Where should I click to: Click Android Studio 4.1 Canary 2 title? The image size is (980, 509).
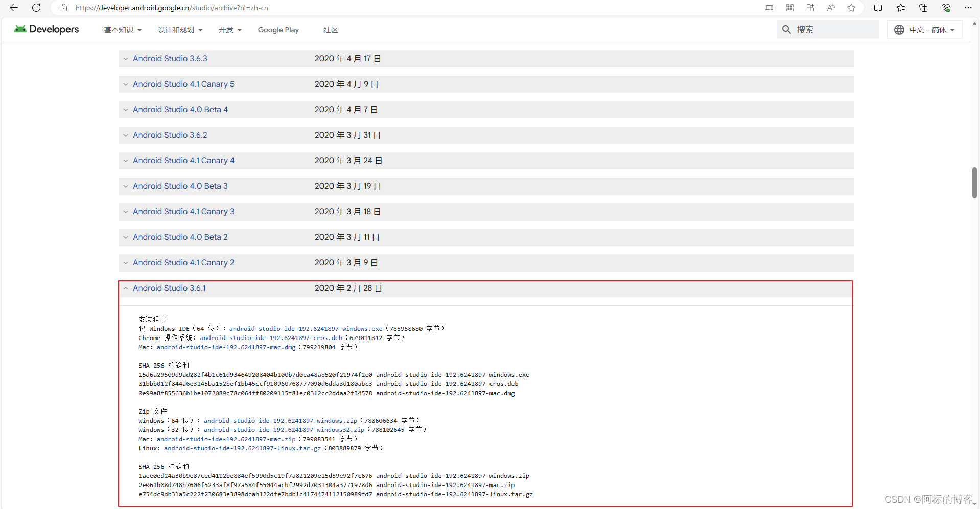[183, 263]
